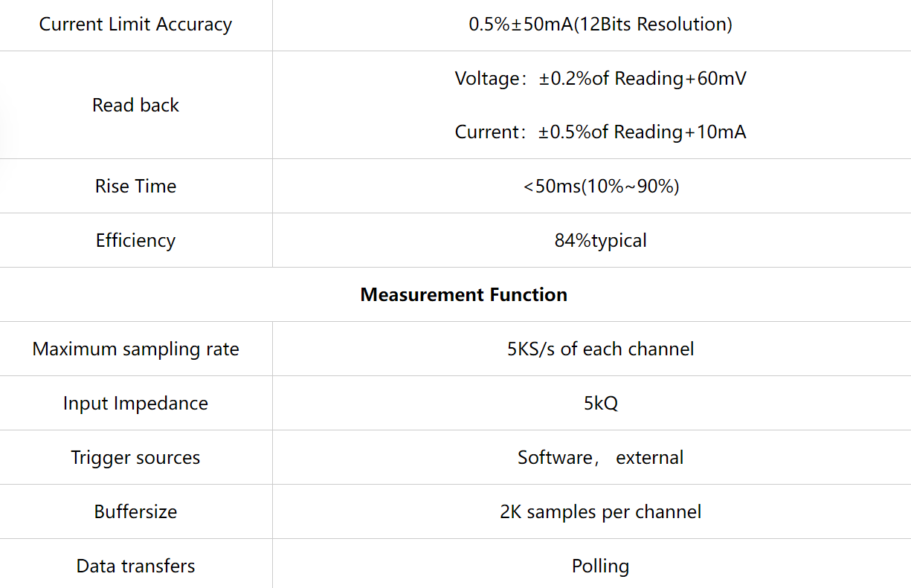Screen dimensions: 911x588
Task: Select the 5kΩ impedance value
Action: tap(600, 403)
